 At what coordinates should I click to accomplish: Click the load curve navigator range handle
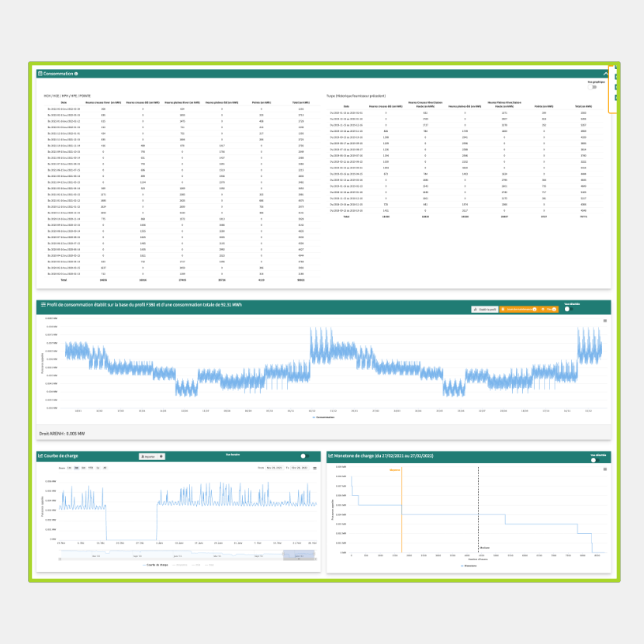click(x=284, y=555)
